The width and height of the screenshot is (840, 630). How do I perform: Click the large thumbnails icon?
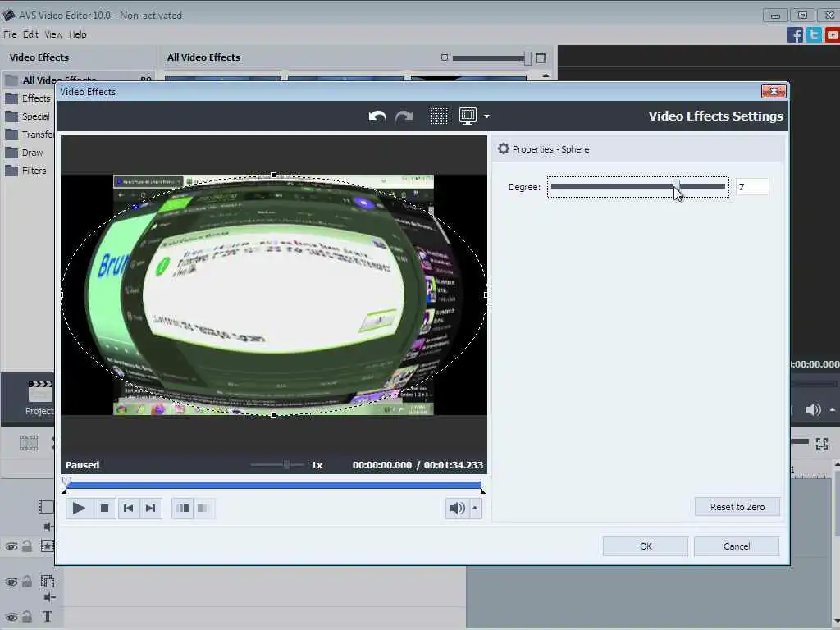tap(541, 58)
